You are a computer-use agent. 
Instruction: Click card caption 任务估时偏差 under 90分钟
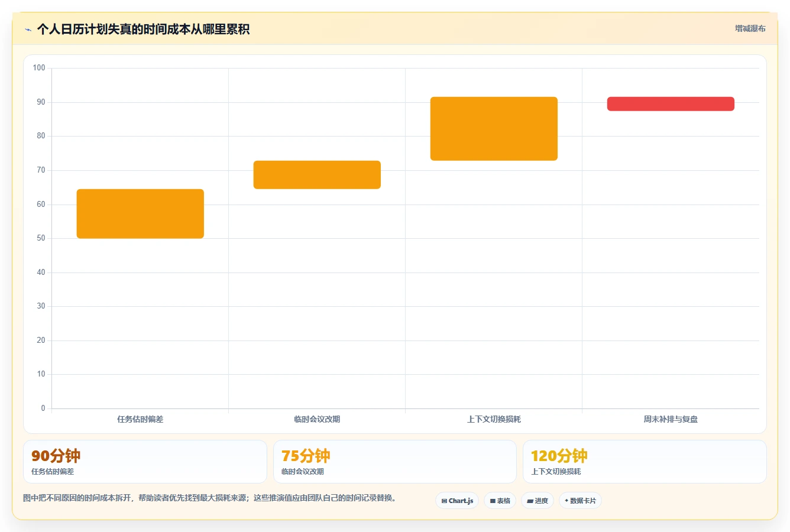pos(53,472)
